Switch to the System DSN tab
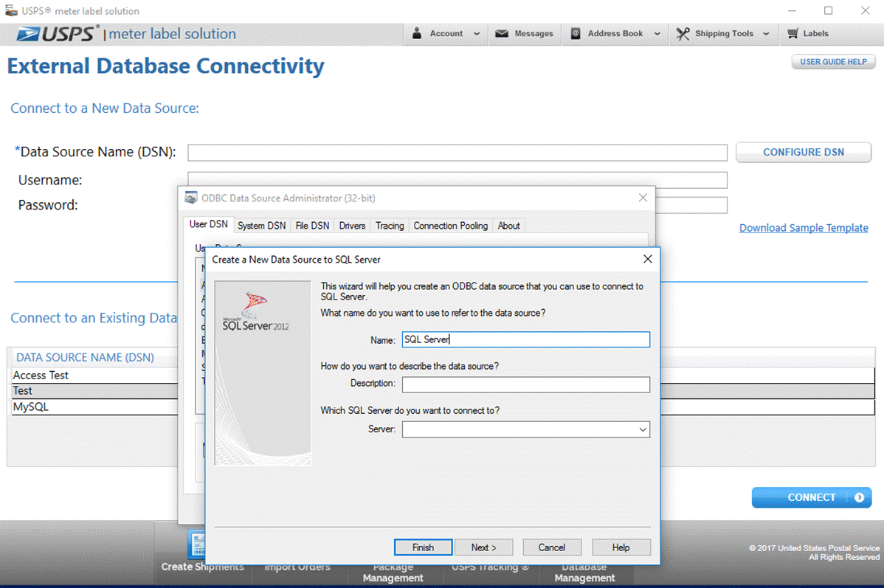This screenshot has width=884, height=588. pos(261,226)
